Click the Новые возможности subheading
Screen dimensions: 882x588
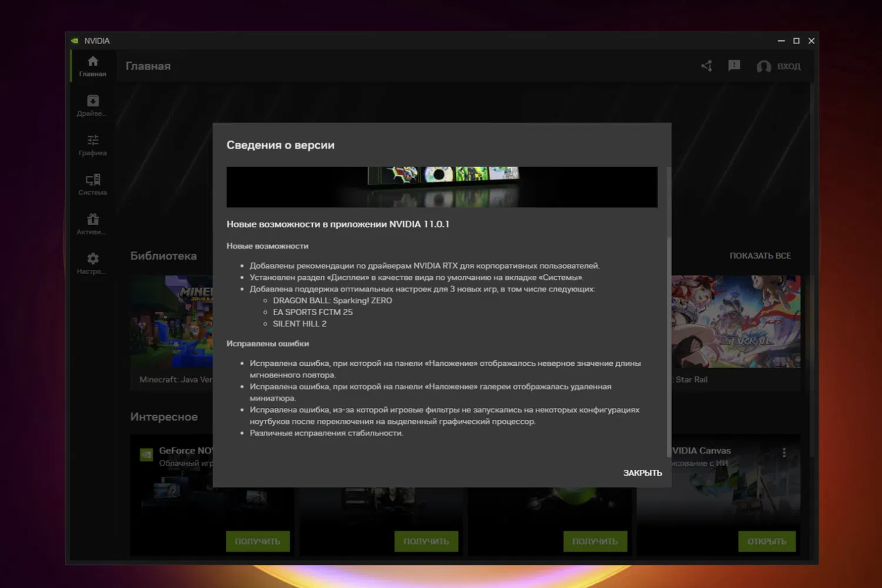tap(268, 246)
